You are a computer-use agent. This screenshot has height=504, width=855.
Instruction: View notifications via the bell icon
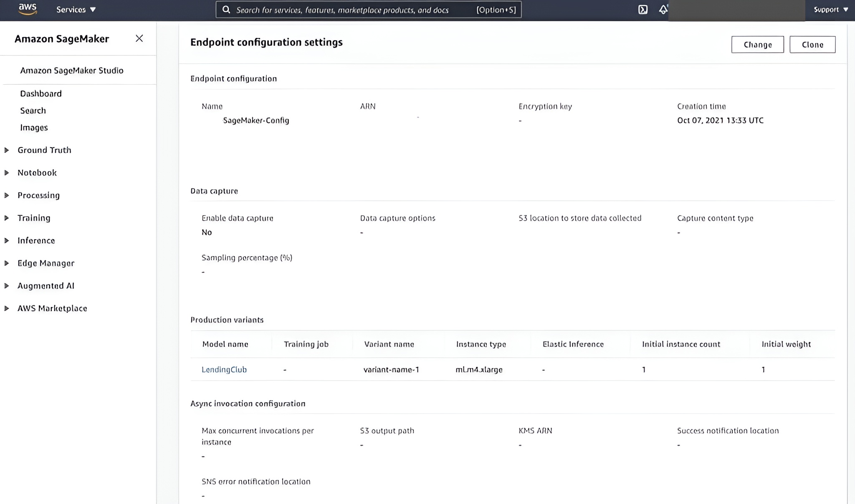(x=663, y=9)
